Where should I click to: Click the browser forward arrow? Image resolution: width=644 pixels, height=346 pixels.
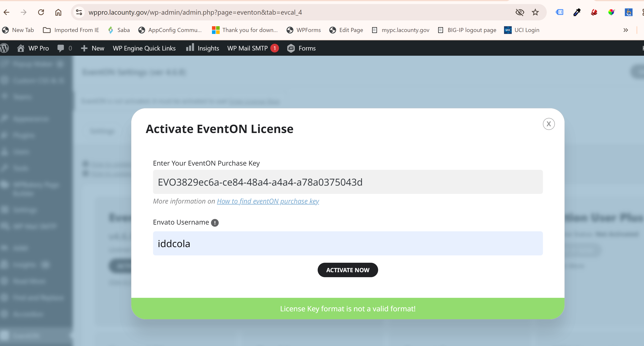23,12
